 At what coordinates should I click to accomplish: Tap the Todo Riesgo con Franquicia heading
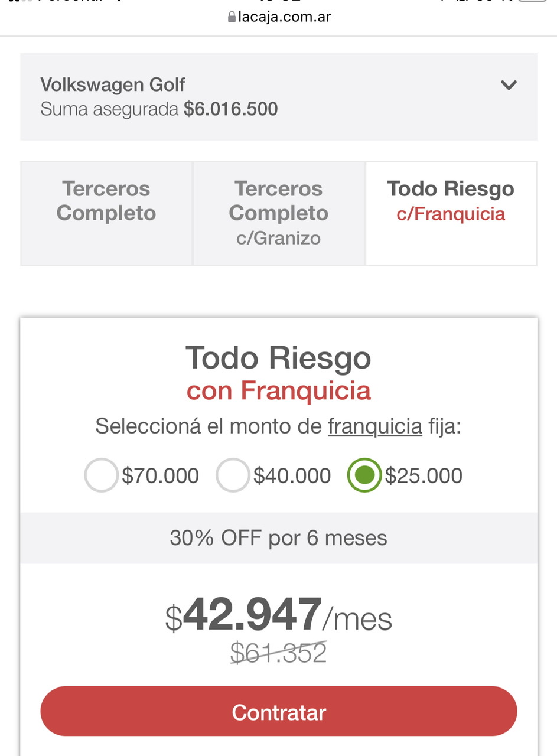tap(279, 373)
